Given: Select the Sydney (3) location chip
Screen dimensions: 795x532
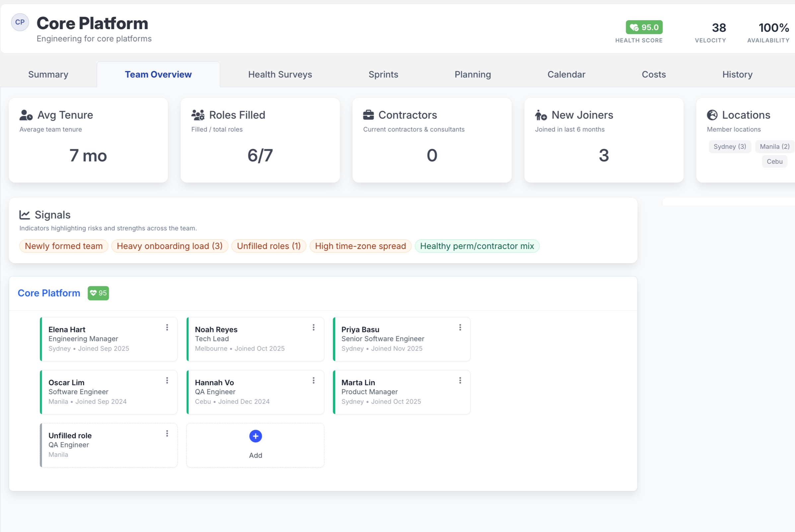Looking at the screenshot, I should tap(729, 147).
